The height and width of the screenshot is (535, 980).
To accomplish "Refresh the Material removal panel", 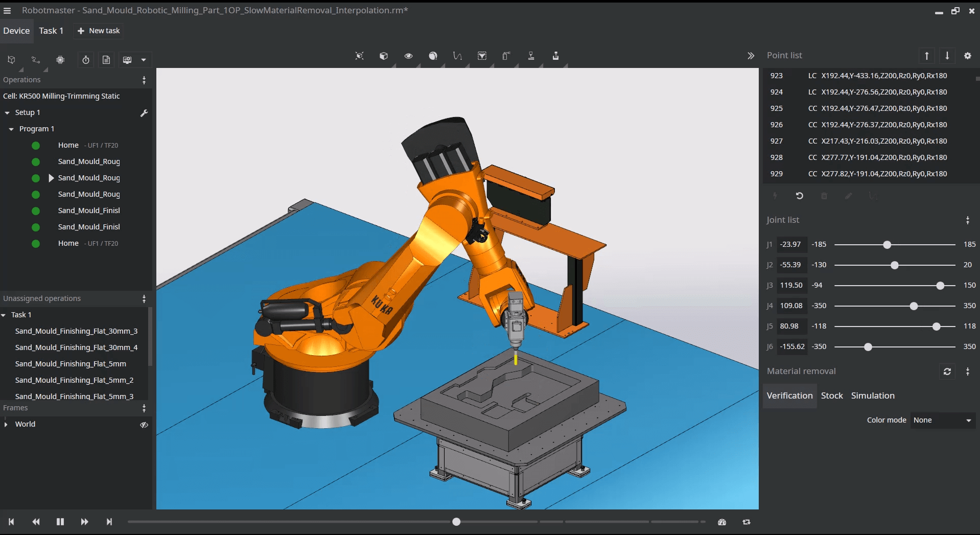I will [947, 371].
